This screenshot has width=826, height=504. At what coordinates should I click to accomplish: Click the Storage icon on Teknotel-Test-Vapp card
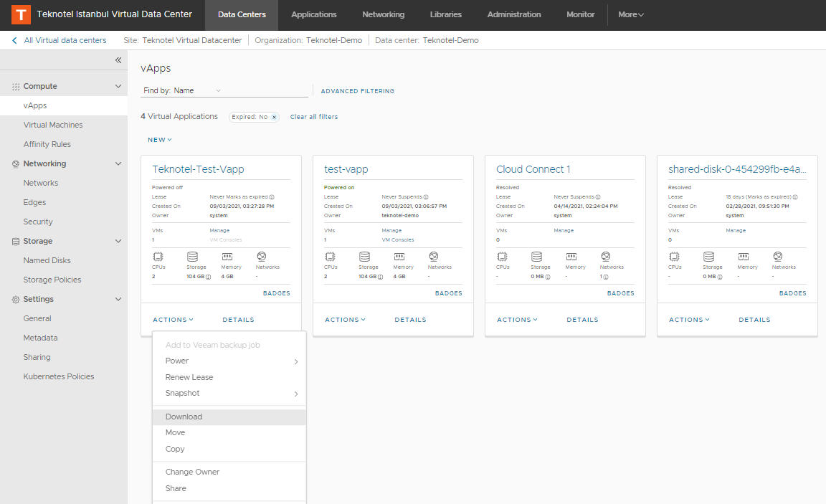[192, 257]
